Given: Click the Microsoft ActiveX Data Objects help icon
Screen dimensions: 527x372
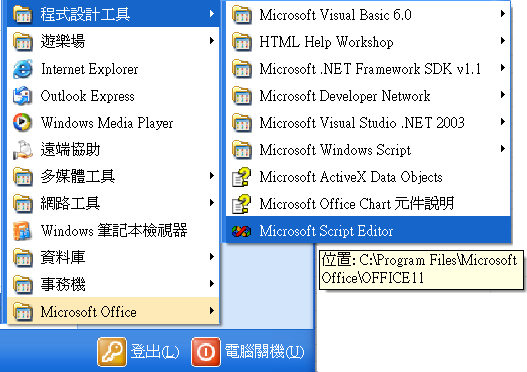Looking at the screenshot, I should pyautogui.click(x=241, y=177).
